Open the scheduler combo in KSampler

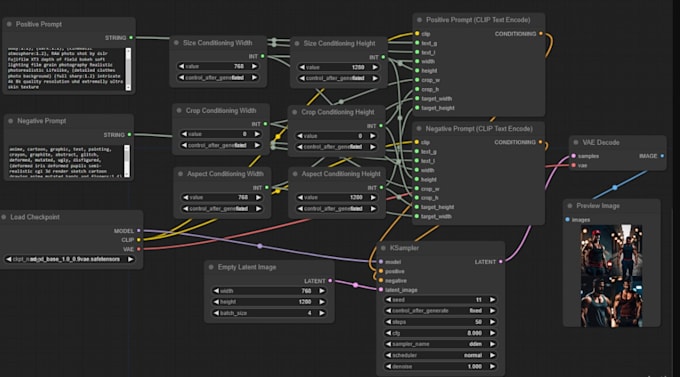pyautogui.click(x=441, y=355)
